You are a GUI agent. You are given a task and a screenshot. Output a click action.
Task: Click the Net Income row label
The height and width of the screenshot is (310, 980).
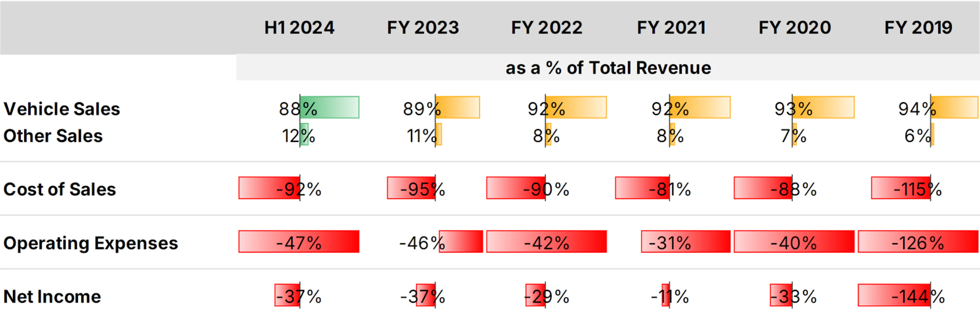coord(52,297)
